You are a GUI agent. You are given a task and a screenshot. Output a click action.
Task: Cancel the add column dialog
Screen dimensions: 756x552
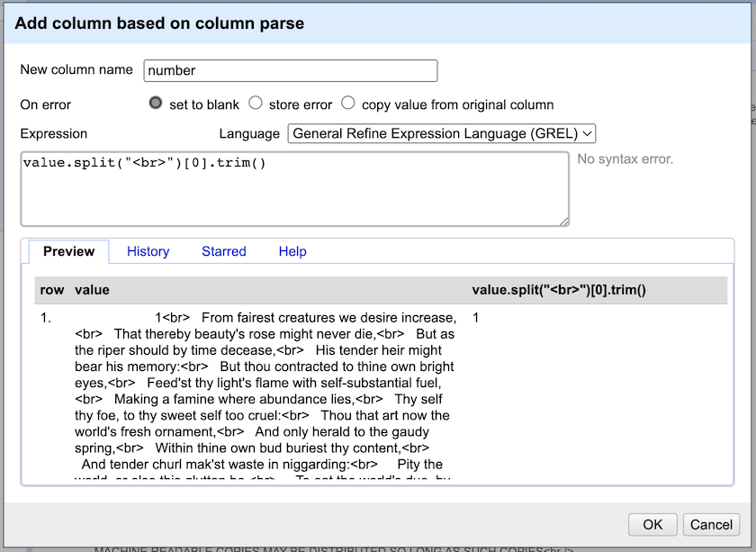(712, 524)
